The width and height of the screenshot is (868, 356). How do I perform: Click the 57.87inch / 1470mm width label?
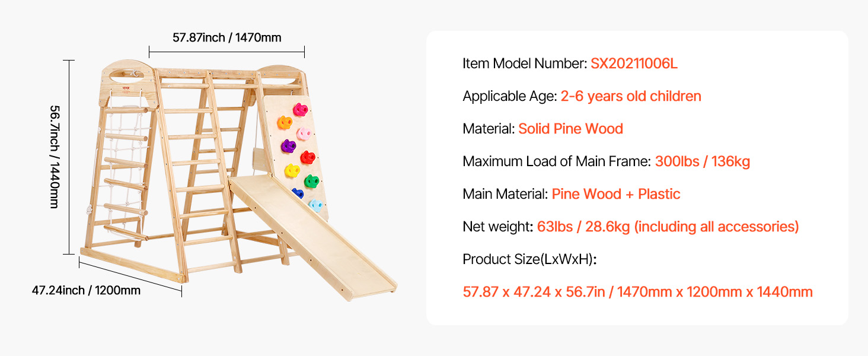coord(227,37)
